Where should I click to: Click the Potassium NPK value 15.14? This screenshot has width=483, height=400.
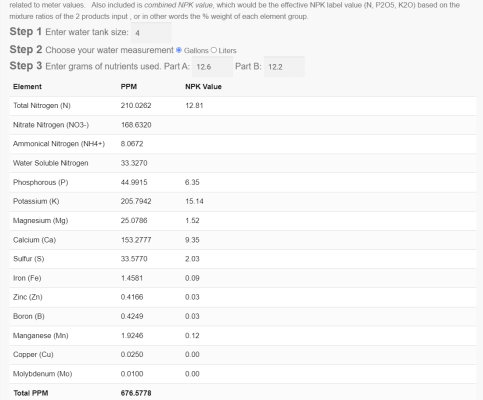tap(194, 201)
